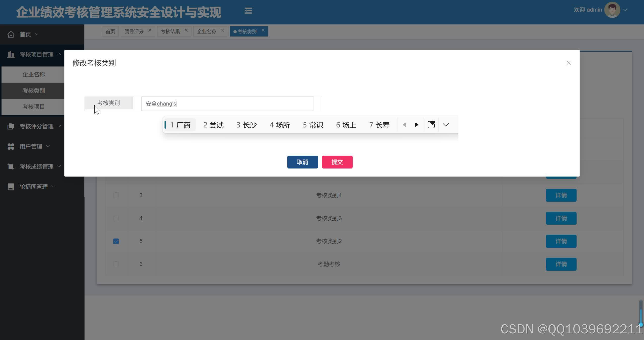
Task: Expand the 用户管理 sidebar menu
Action: 31,146
